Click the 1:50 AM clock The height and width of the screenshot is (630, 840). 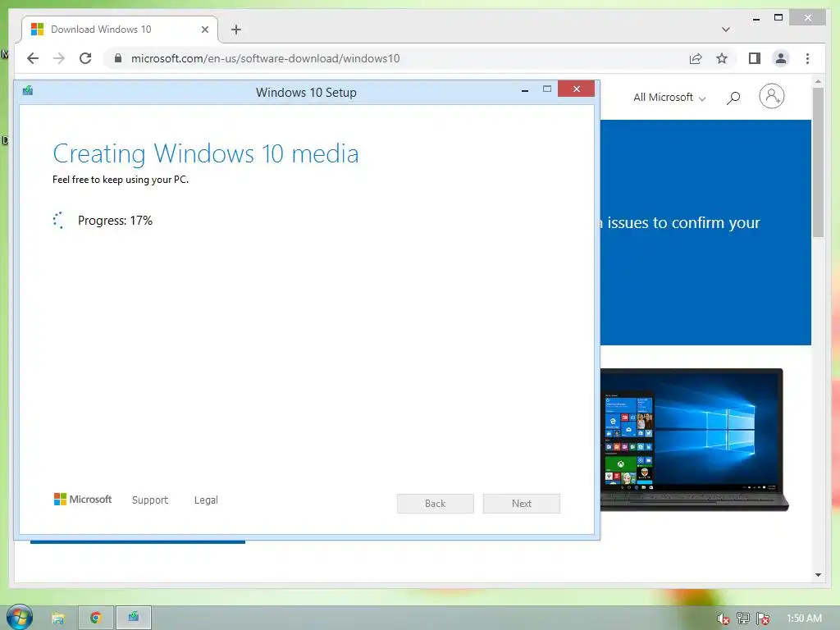804,619
